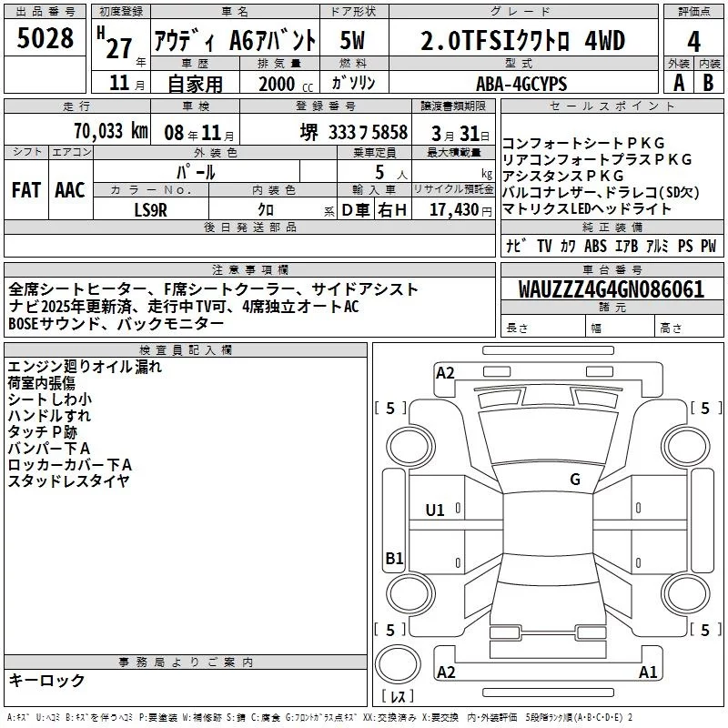Click the G mark on the windshield
This screenshot has width=728, height=728.
[575, 480]
